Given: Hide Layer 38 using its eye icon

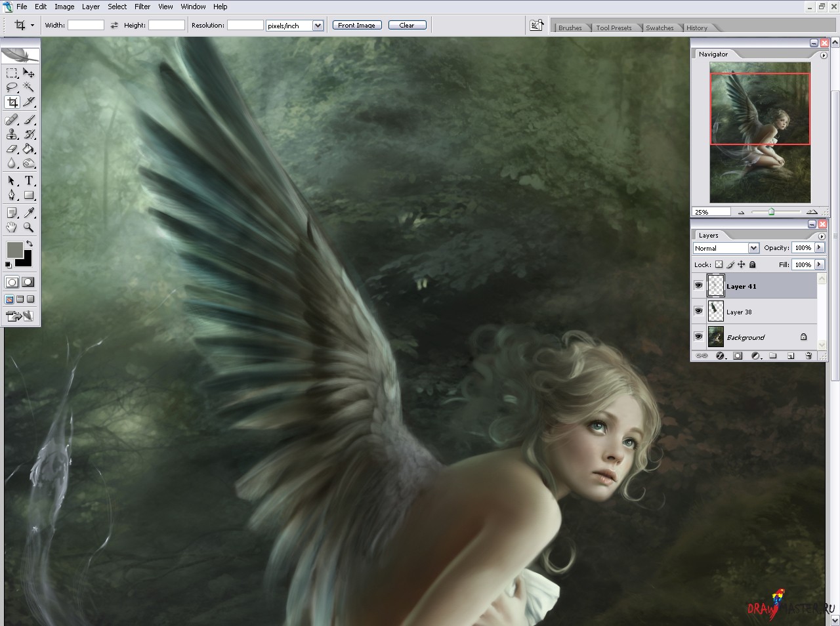Looking at the screenshot, I should pyautogui.click(x=698, y=311).
